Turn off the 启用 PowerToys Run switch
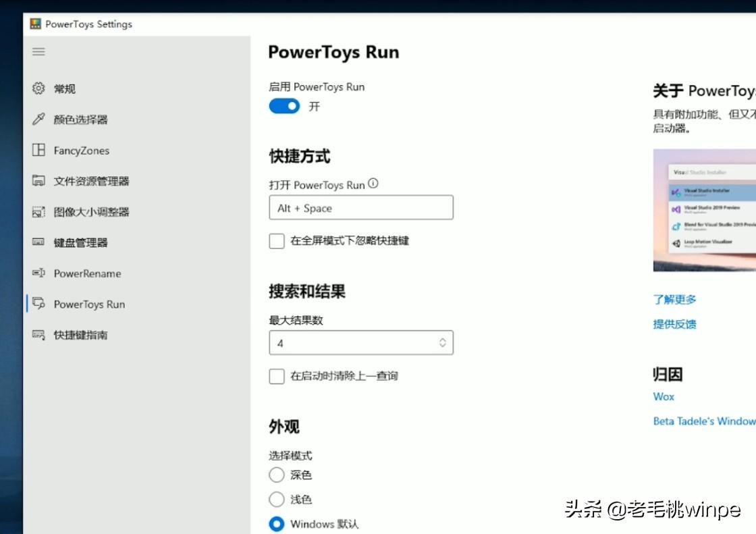The width and height of the screenshot is (756, 534). (x=284, y=106)
